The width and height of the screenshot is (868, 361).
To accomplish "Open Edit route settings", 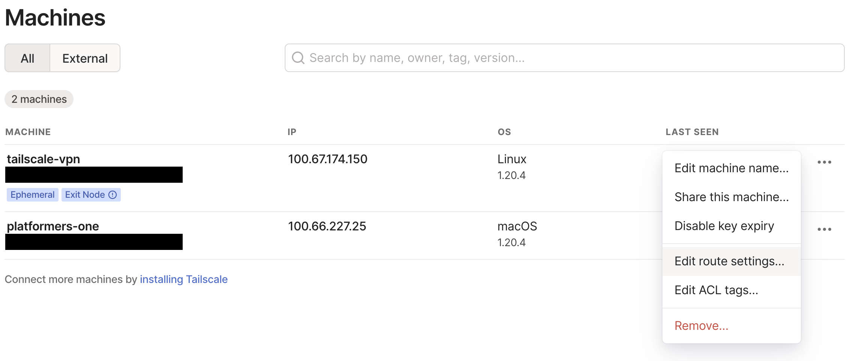I will click(x=731, y=261).
